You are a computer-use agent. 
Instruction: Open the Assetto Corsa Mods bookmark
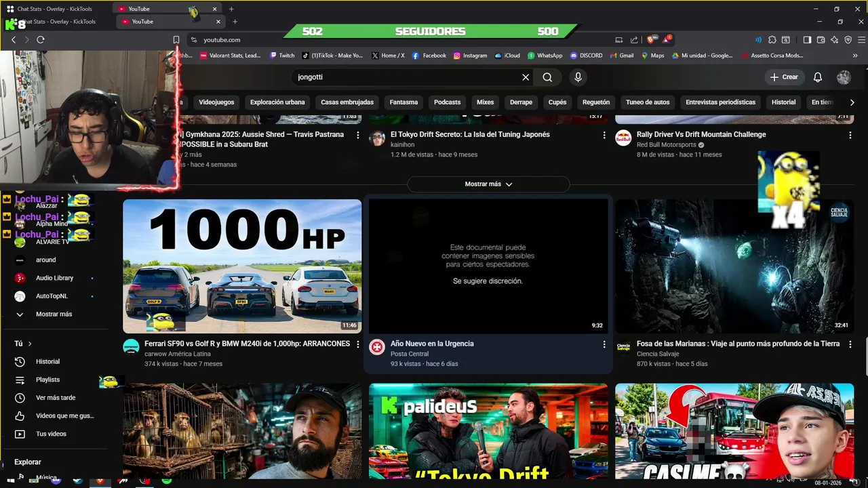772,56
